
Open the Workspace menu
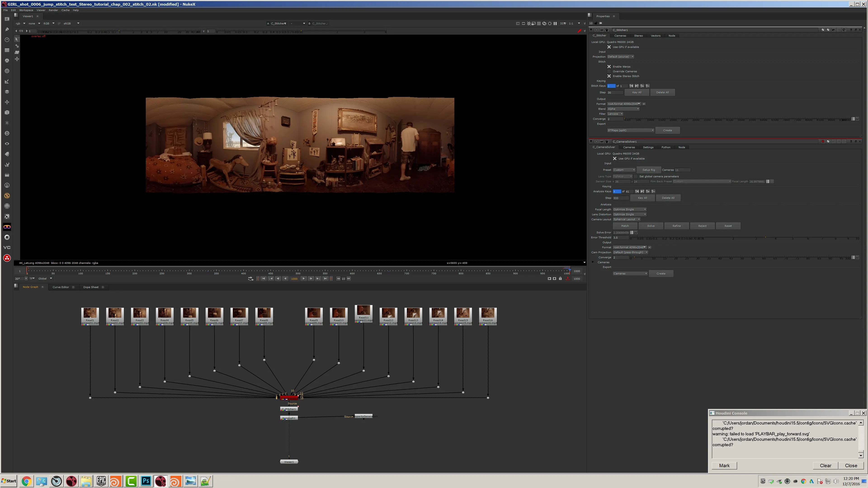tap(26, 10)
